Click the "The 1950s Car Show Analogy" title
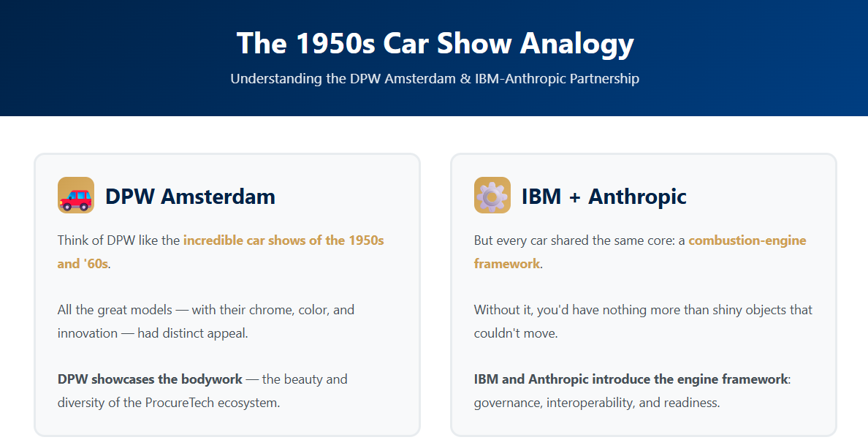The width and height of the screenshot is (868, 448). 435,43
